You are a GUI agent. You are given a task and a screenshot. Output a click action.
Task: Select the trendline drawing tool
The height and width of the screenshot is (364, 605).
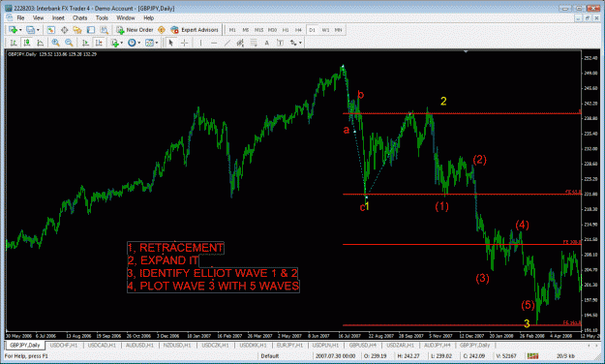tap(227, 43)
